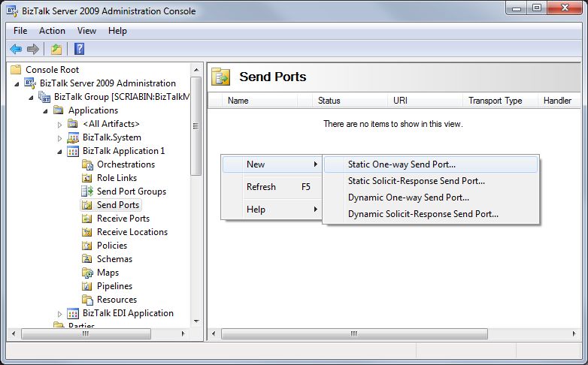Click the Role Links folder icon
This screenshot has width=588, height=365.
(x=87, y=178)
